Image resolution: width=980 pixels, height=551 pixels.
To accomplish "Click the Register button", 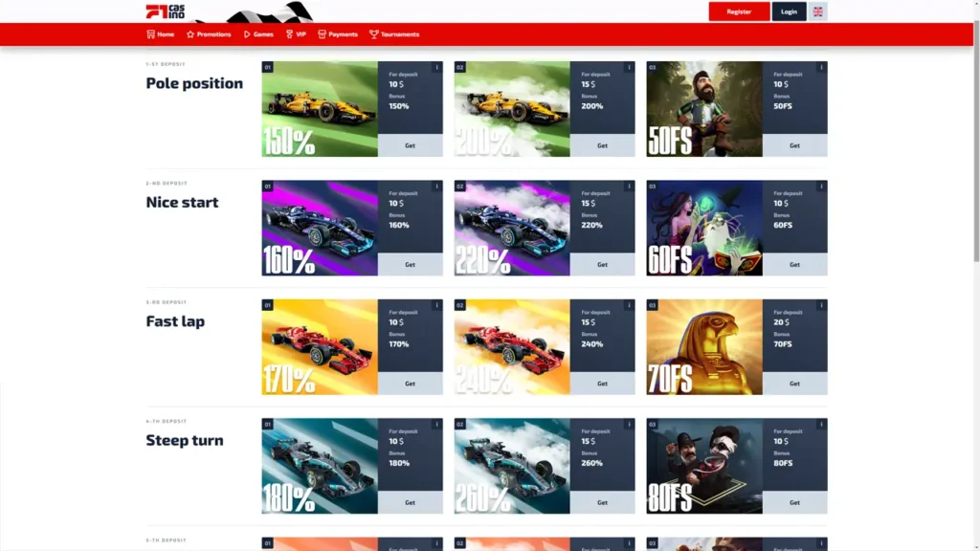I will [739, 11].
